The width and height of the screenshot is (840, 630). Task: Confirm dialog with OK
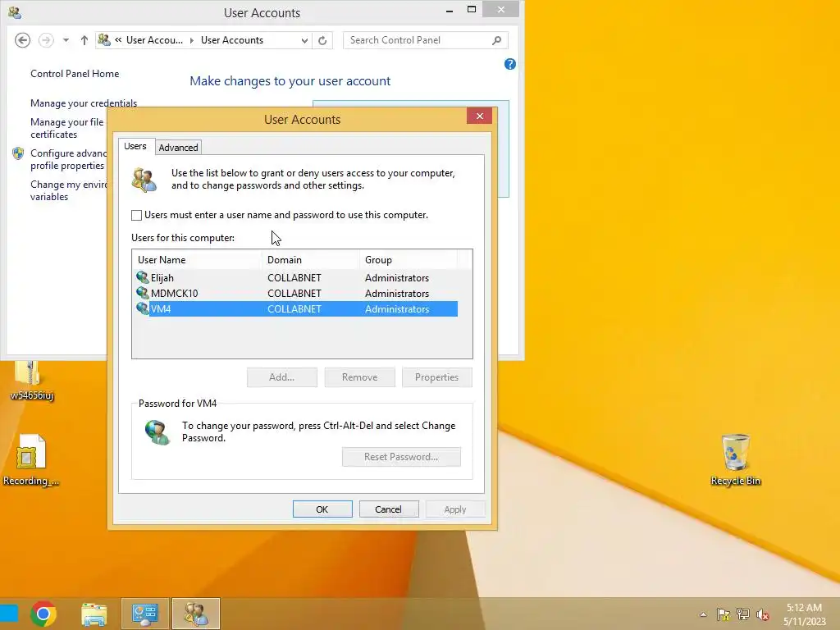pos(322,509)
